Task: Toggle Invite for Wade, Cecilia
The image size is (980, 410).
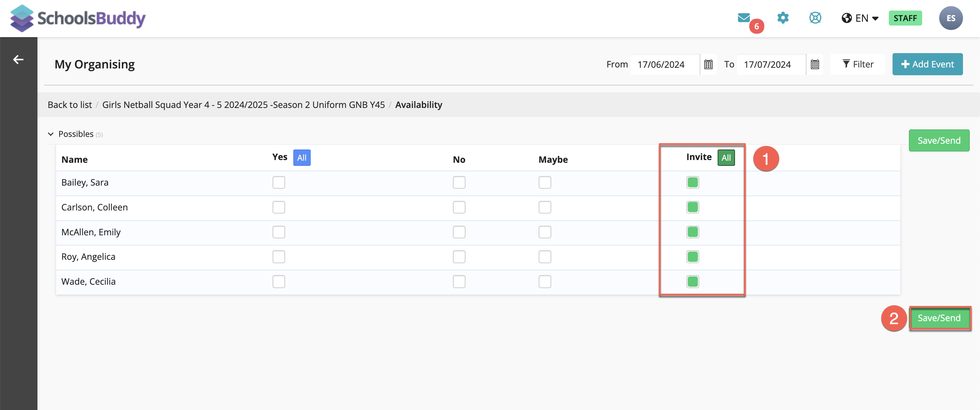Action: coord(692,282)
